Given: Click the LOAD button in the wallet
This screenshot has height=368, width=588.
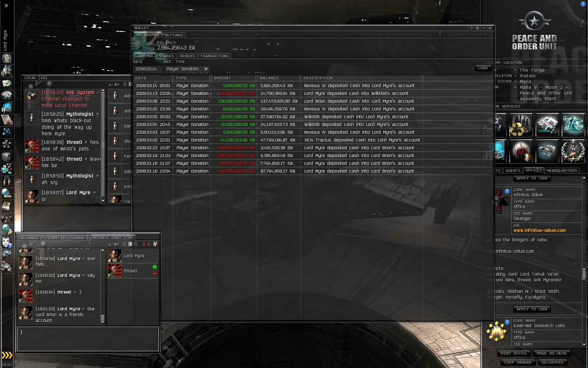Looking at the screenshot, I should (483, 68).
